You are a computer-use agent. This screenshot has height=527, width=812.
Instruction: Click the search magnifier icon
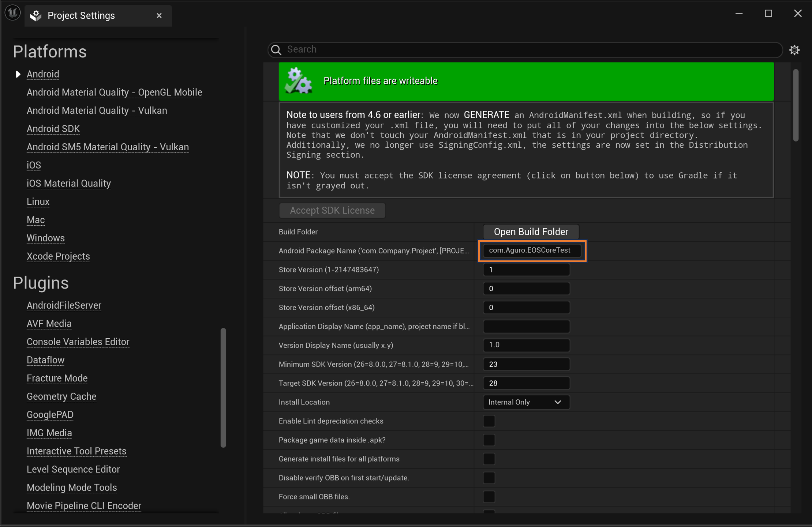[x=277, y=50]
